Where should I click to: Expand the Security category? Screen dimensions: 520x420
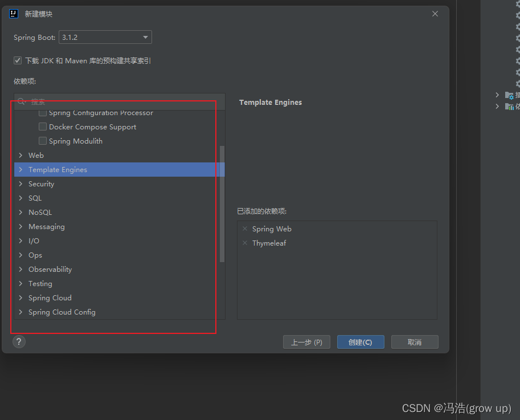21,184
